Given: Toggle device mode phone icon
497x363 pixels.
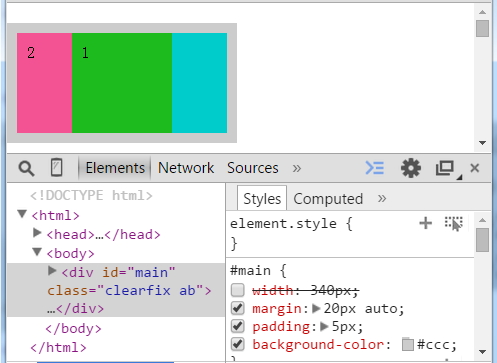Looking at the screenshot, I should 57,167.
